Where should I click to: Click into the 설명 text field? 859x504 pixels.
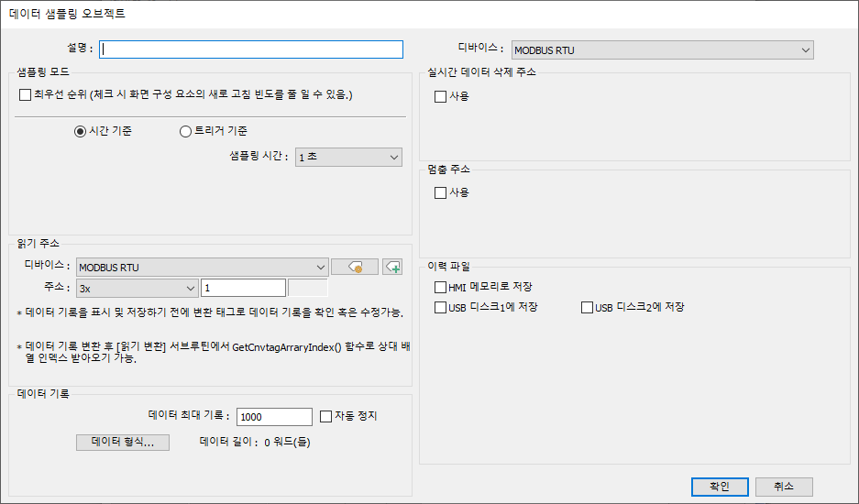[251, 49]
